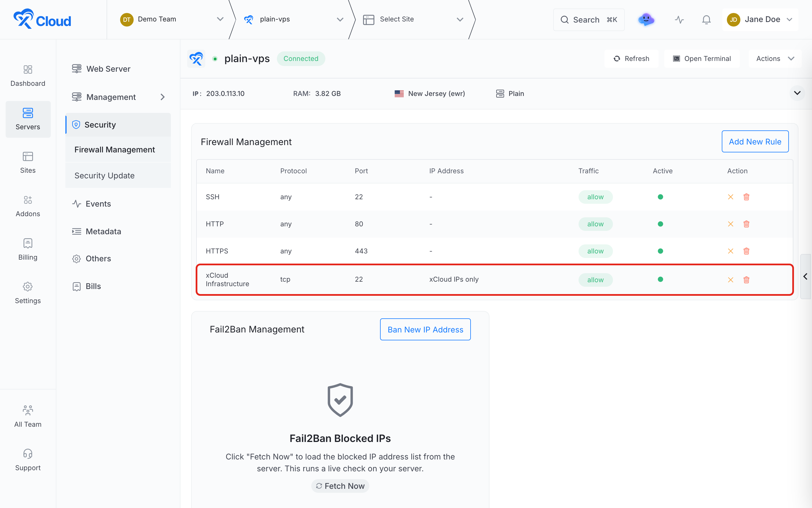Expand server details chevron beside Plain
The width and height of the screenshot is (812, 508).
(x=797, y=93)
